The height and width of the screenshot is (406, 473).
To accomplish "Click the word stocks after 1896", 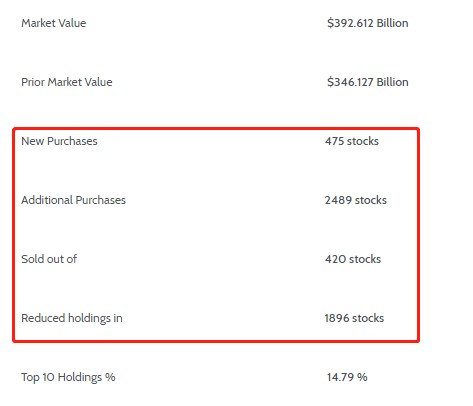I will (x=368, y=318).
